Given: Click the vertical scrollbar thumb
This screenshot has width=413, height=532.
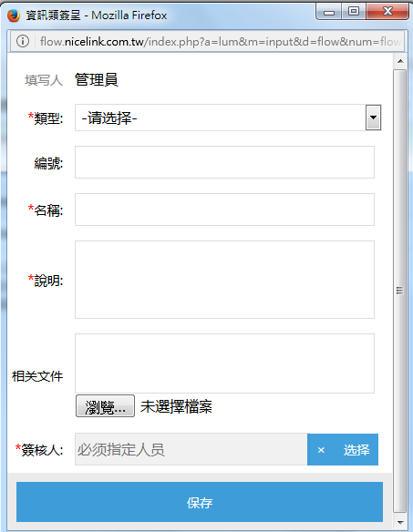Looking at the screenshot, I should 399,291.
